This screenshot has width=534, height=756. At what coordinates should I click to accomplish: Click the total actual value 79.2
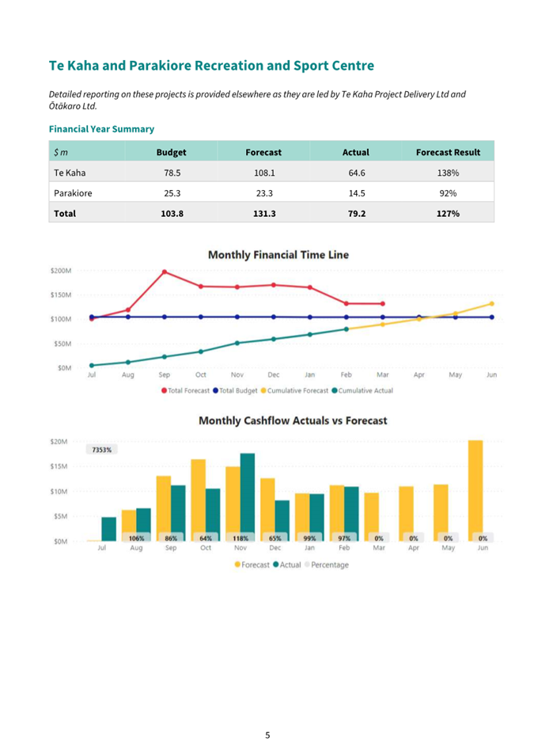click(x=357, y=214)
